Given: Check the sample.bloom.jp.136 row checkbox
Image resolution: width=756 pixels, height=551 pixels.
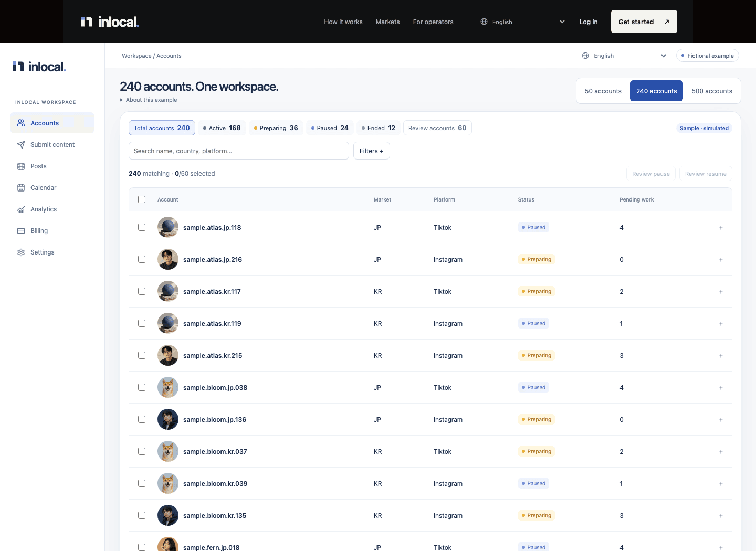Looking at the screenshot, I should [142, 419].
